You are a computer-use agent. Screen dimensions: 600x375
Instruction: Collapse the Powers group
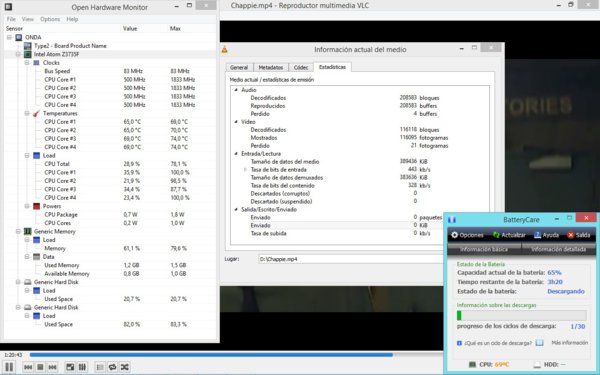[x=27, y=206]
